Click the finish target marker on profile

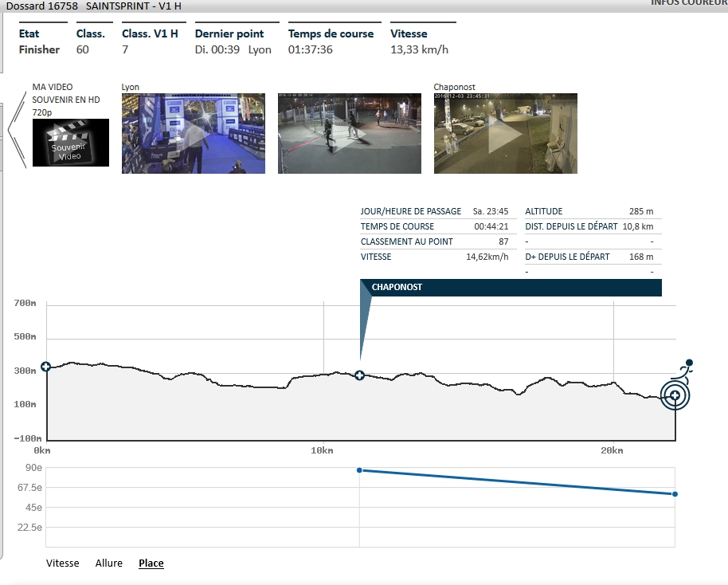[x=675, y=395]
